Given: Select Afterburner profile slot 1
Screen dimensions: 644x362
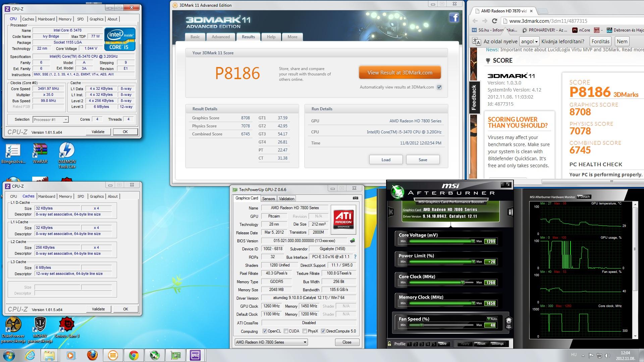Looking at the screenshot, I should coord(410,344).
